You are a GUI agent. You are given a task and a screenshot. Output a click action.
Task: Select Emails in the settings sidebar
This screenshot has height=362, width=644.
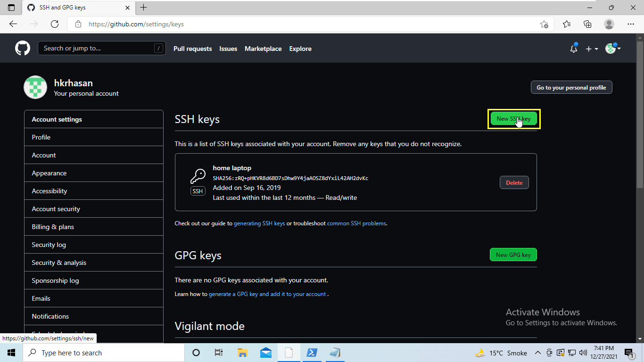tap(94, 298)
